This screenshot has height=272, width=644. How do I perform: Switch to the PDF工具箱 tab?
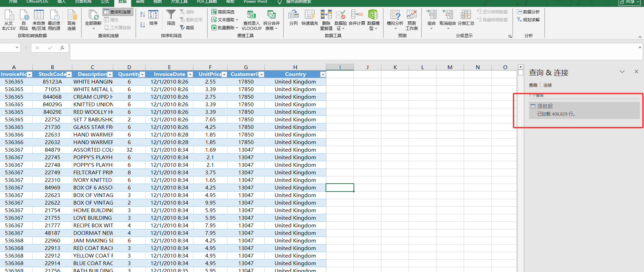pos(207,2)
